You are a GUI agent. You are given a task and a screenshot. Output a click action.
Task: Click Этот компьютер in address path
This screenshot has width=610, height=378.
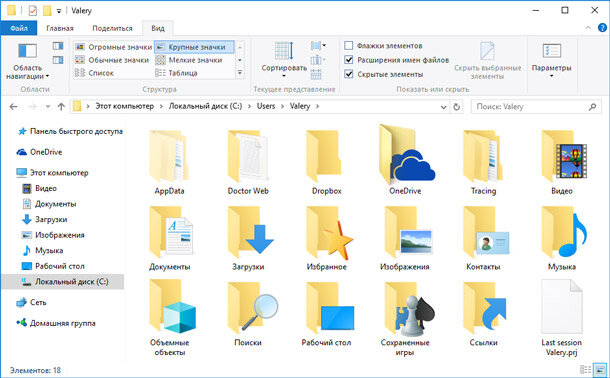[124, 106]
